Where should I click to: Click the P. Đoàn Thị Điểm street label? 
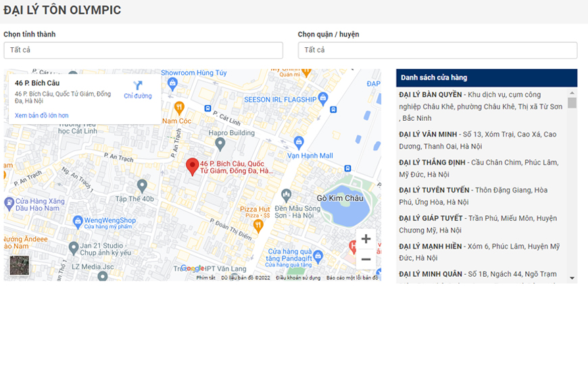(x=230, y=229)
